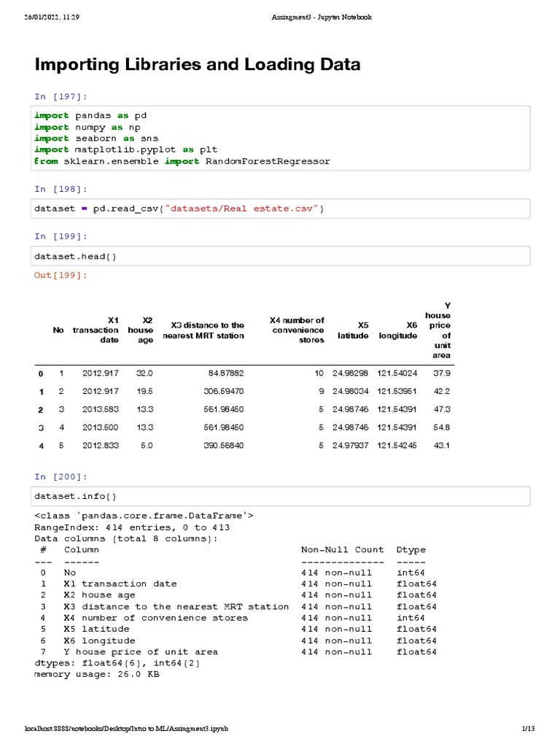Click the 'X6 longitude' table column header

click(x=398, y=330)
